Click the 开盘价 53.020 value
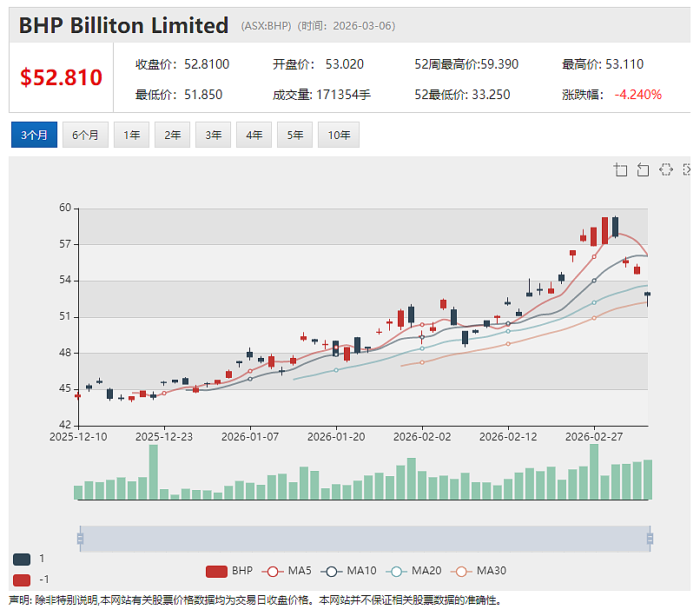 point(345,64)
